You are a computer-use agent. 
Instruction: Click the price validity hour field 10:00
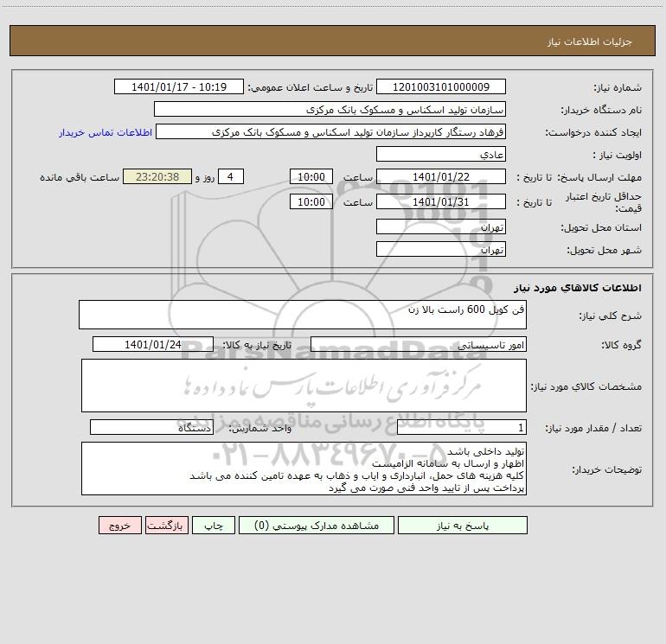tap(311, 201)
